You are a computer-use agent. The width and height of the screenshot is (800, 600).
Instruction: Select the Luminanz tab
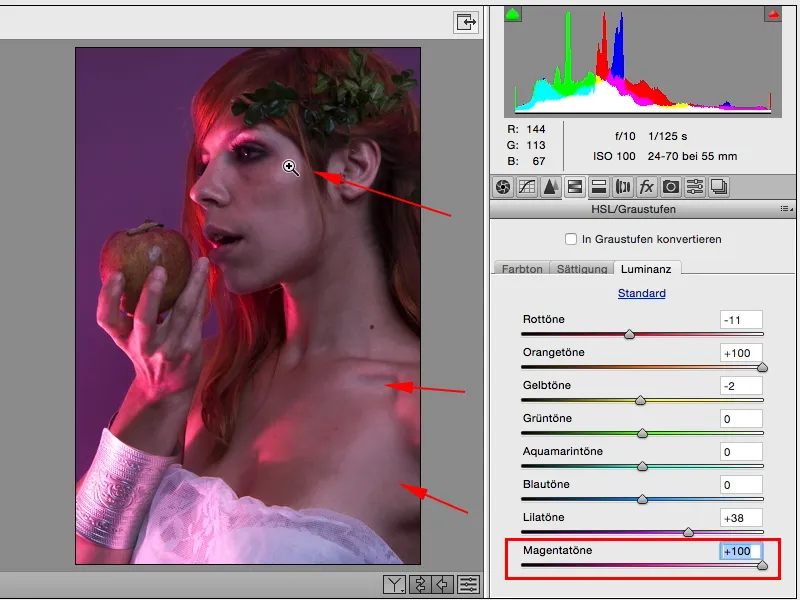point(646,269)
